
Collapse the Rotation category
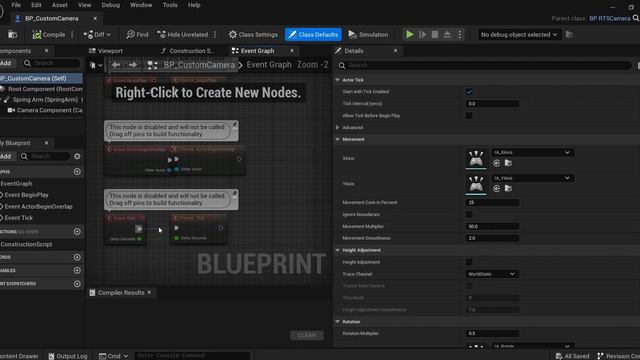point(338,322)
